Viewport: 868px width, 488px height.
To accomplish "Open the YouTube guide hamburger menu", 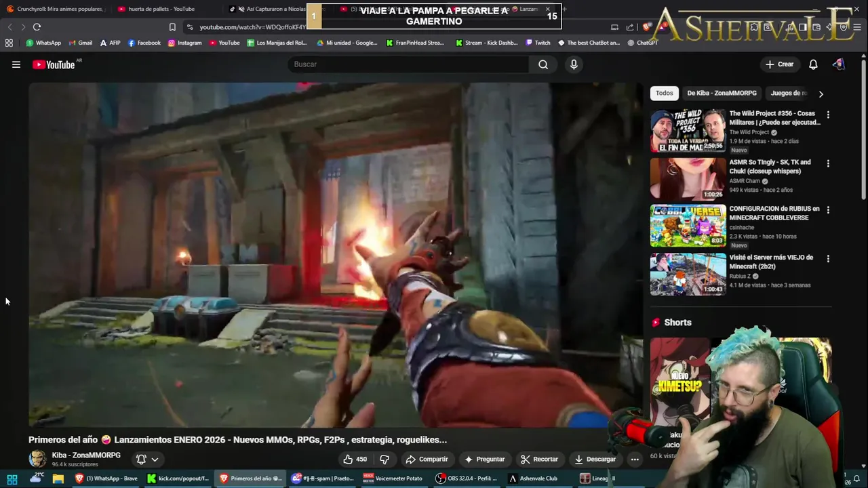I will 16,64.
